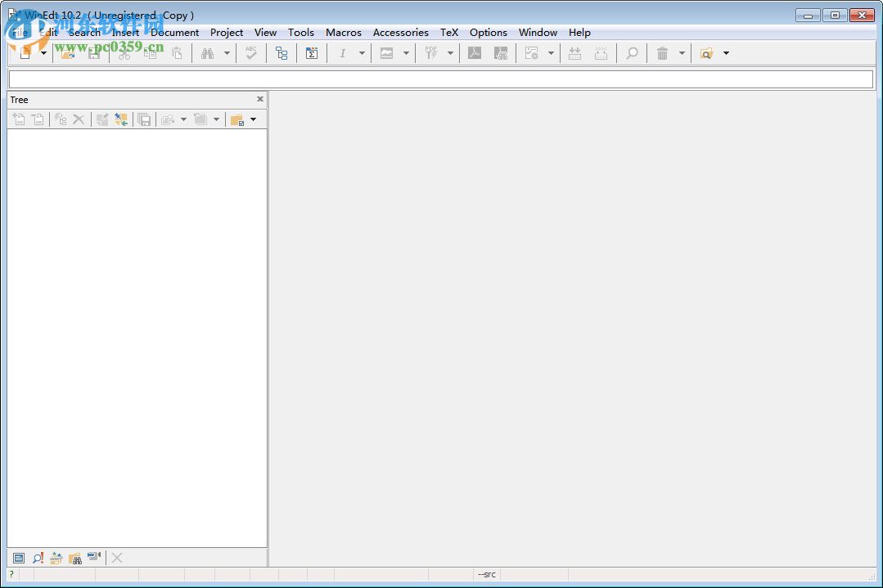Expand the Tree panel folder dropdown arrow
The image size is (883, 588).
pos(253,119)
